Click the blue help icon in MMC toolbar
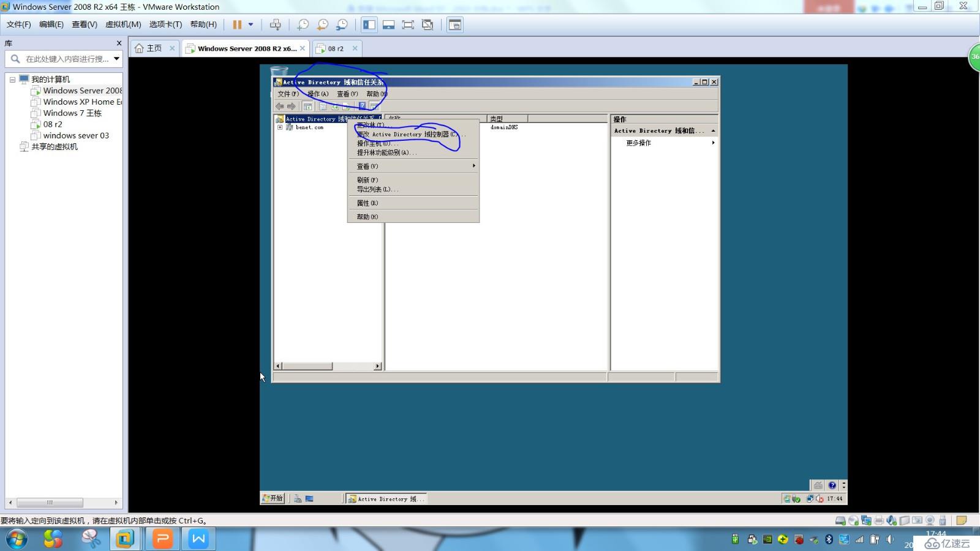 [362, 107]
